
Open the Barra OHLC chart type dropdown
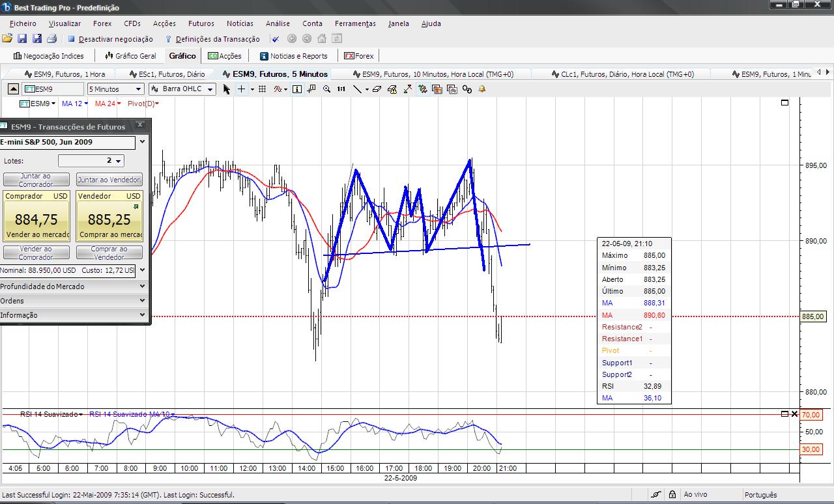point(182,89)
